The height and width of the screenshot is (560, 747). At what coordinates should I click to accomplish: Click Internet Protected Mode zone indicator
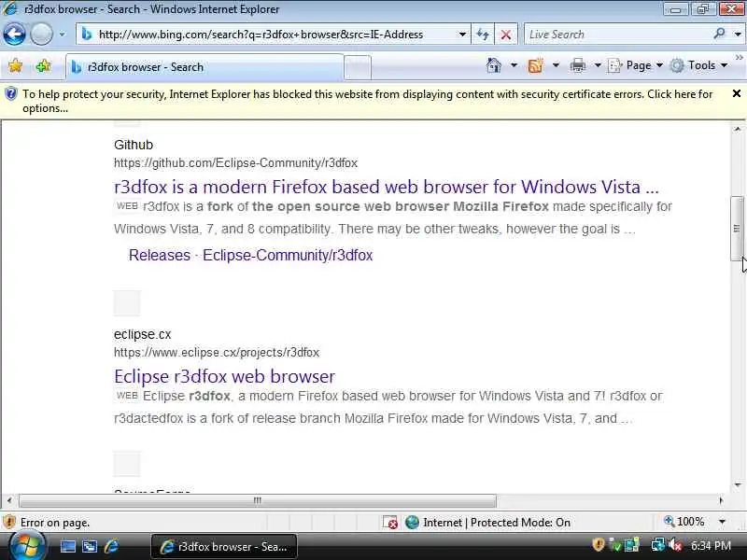tap(487, 523)
